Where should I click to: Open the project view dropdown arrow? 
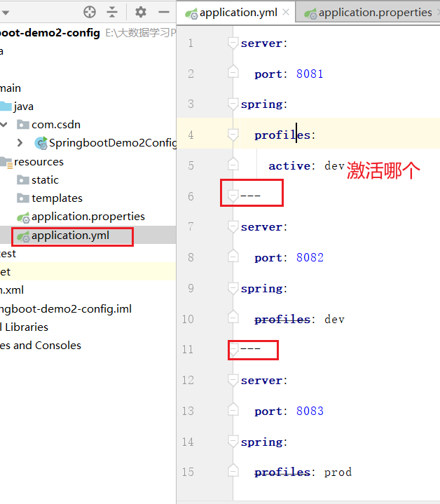6,13
